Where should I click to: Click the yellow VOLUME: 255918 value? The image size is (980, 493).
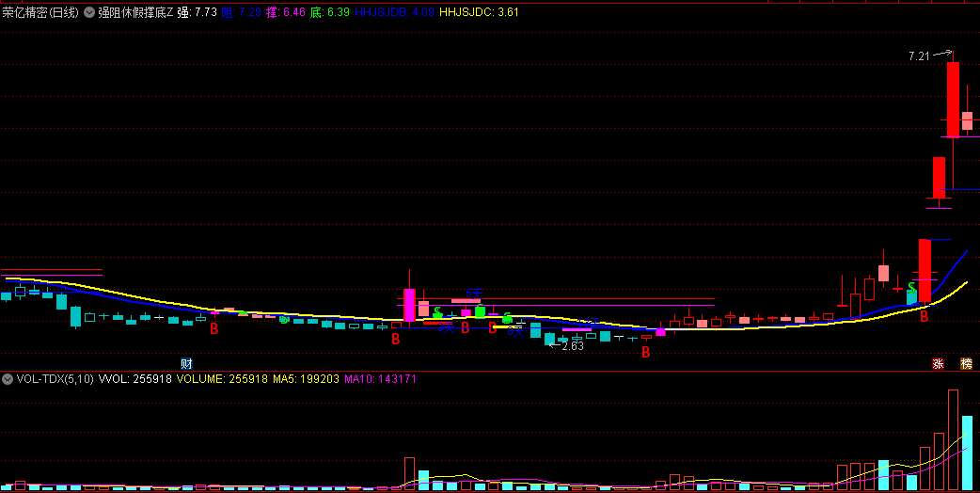click(223, 378)
